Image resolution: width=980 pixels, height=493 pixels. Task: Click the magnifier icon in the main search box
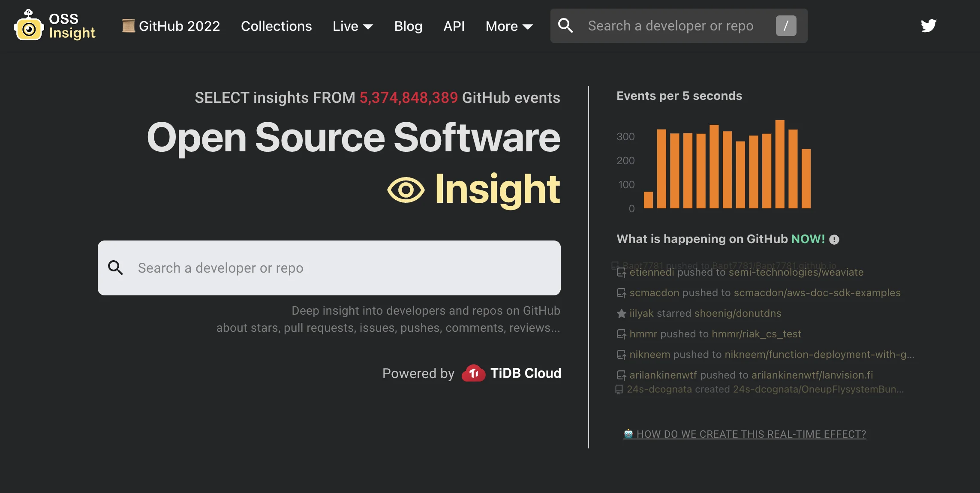tap(116, 268)
